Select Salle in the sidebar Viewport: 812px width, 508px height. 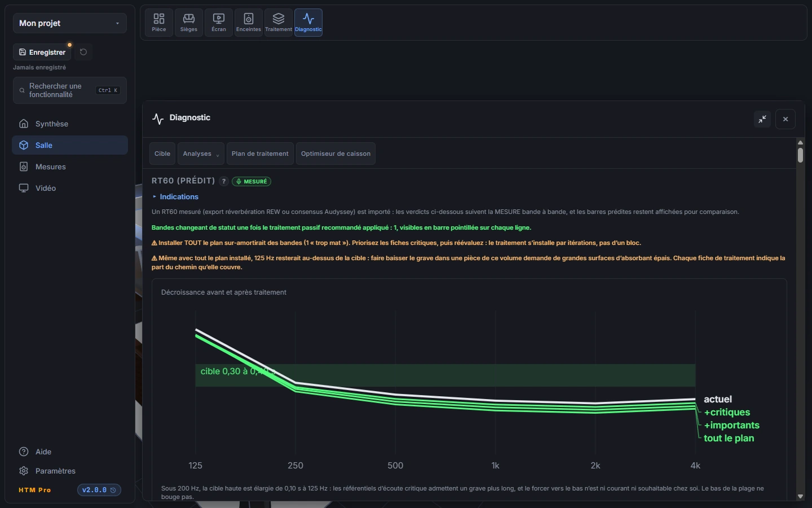coord(70,145)
